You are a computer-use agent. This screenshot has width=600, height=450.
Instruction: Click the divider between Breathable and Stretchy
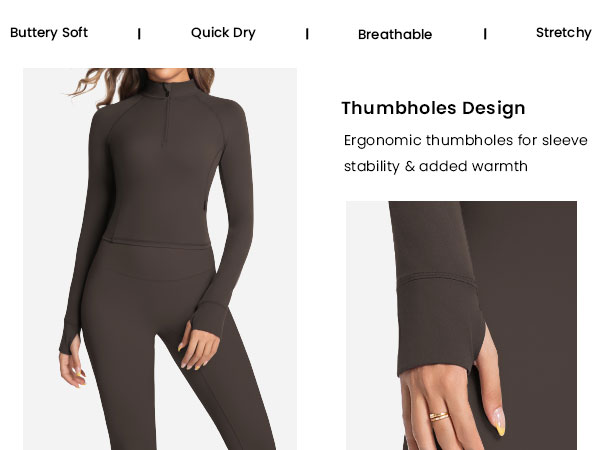pyautogui.click(x=485, y=34)
